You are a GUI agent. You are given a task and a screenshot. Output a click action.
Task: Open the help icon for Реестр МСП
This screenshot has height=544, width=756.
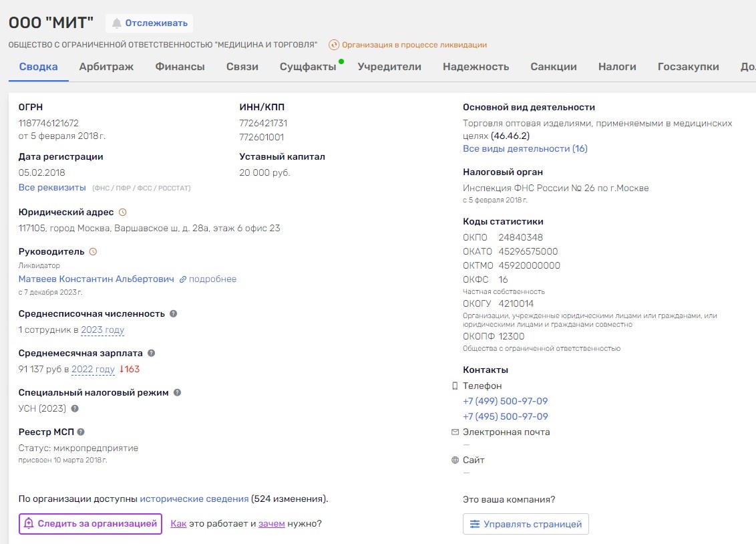pos(81,432)
